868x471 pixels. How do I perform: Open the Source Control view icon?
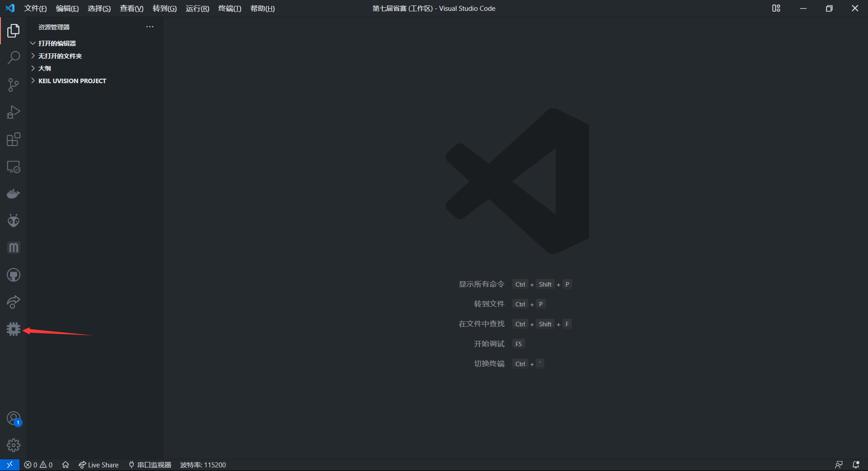[x=14, y=85]
